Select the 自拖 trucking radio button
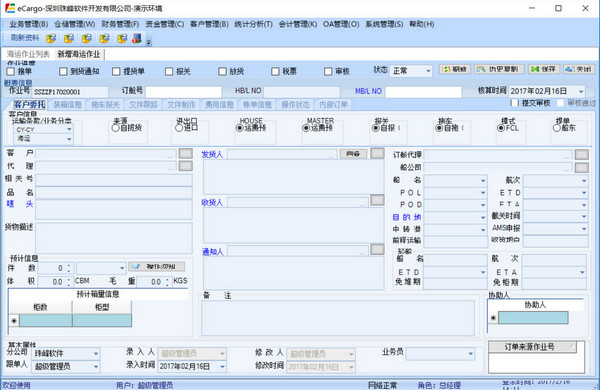Viewport: 600px width, 390px height. coord(439,128)
